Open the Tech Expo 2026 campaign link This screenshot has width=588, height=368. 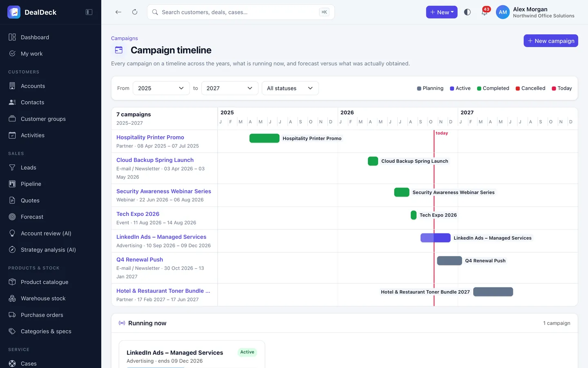pyautogui.click(x=138, y=214)
